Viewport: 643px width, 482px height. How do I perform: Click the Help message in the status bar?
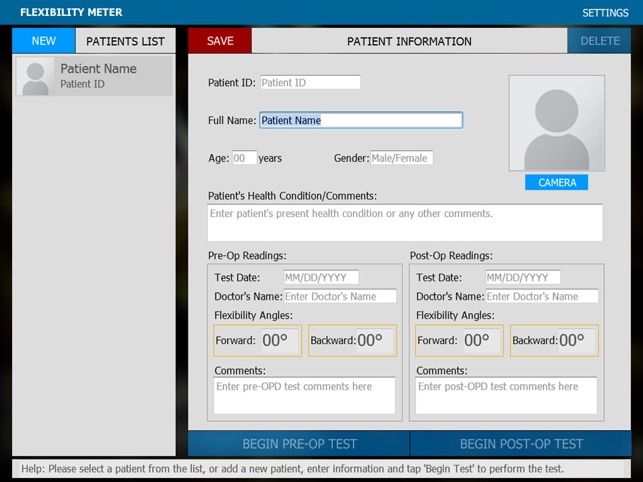(292, 468)
